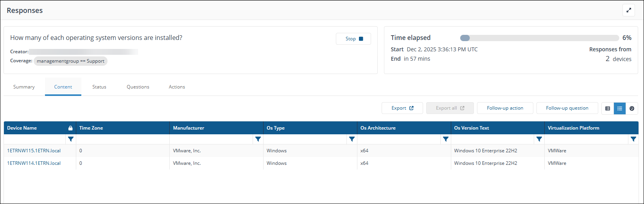The image size is (644, 204).
Task: Expand the Responses panel to full screen
Action: 628,11
